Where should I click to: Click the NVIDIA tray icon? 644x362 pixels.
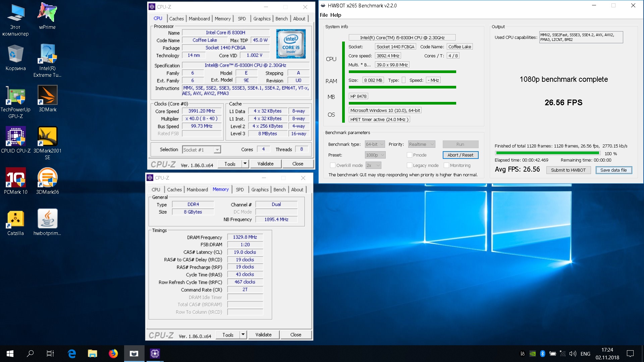(532, 354)
